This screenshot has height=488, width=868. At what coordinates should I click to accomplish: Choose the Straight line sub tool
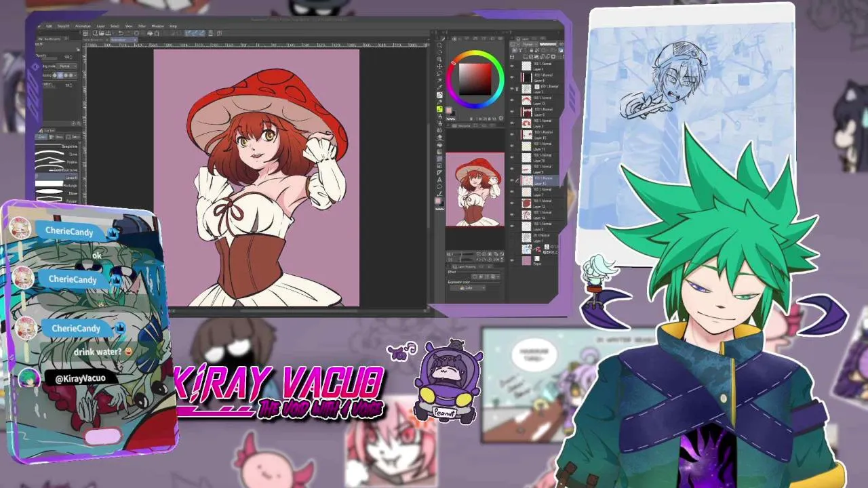(x=56, y=146)
